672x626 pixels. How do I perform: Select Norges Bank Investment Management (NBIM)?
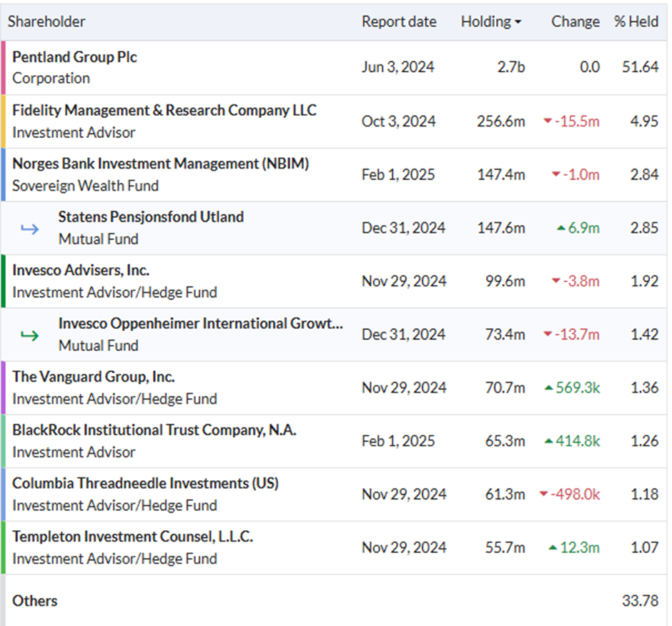[x=161, y=164]
